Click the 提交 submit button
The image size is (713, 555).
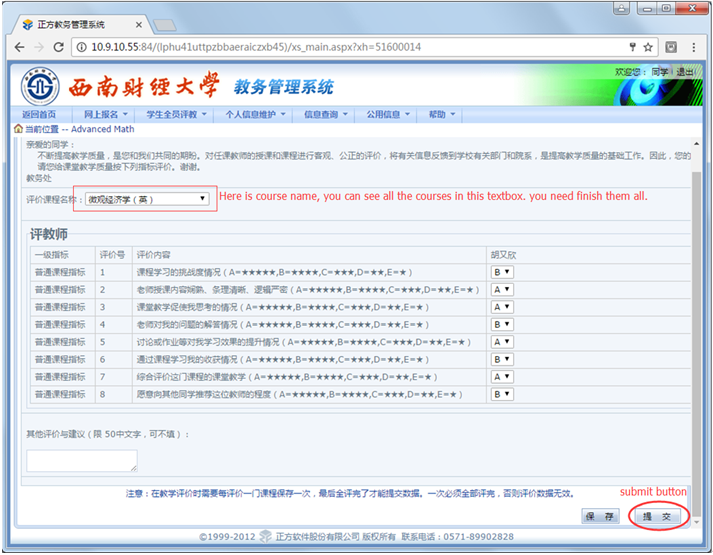click(x=657, y=517)
